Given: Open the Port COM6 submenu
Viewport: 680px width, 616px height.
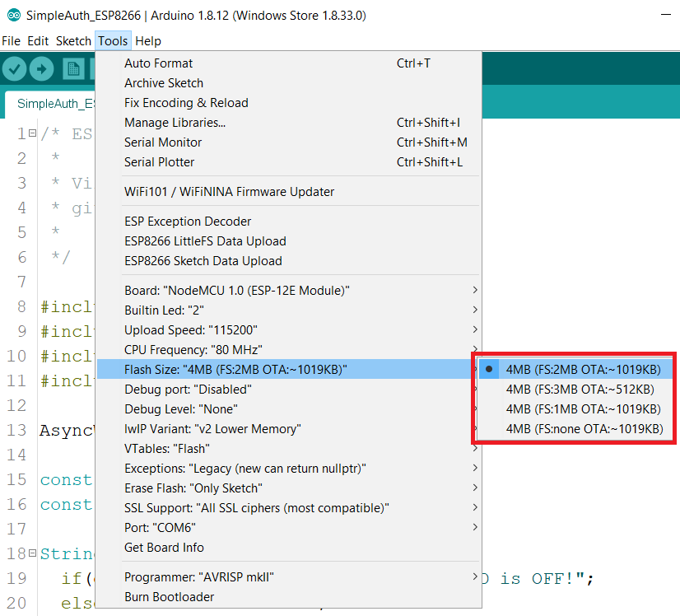Looking at the screenshot, I should [x=288, y=528].
